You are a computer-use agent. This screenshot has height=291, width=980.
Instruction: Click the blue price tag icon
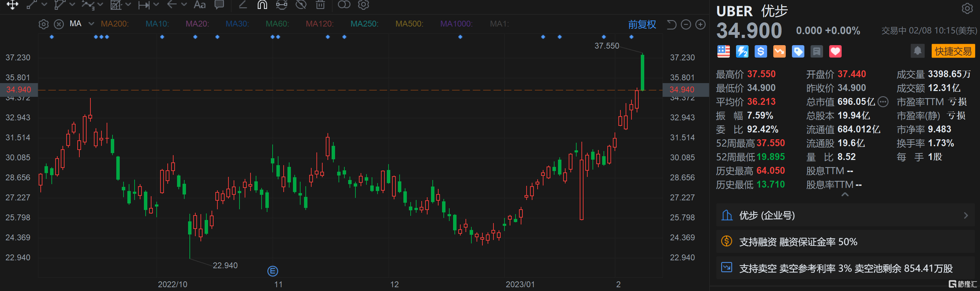click(x=798, y=51)
